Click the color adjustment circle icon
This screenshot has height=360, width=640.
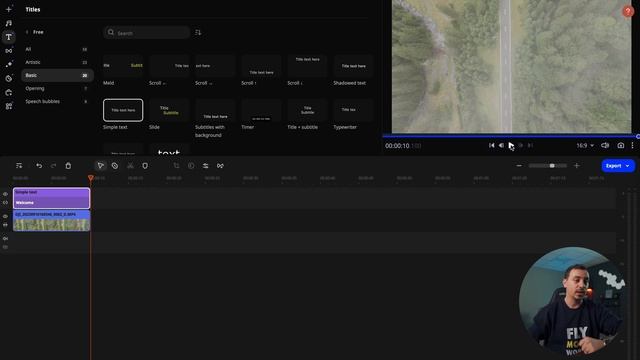click(x=191, y=166)
